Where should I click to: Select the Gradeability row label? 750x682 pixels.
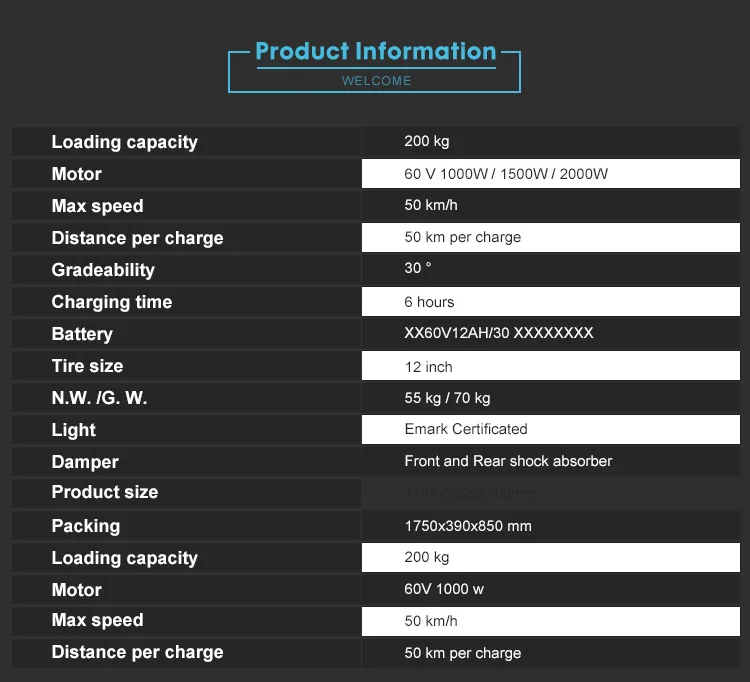(103, 270)
